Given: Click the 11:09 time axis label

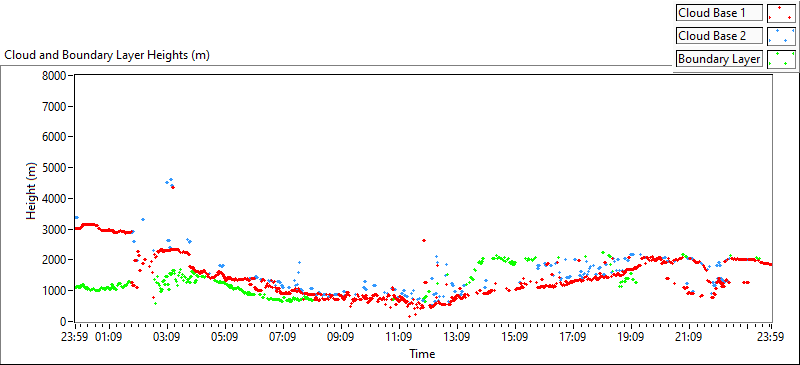Looking at the screenshot, I should (x=399, y=337).
